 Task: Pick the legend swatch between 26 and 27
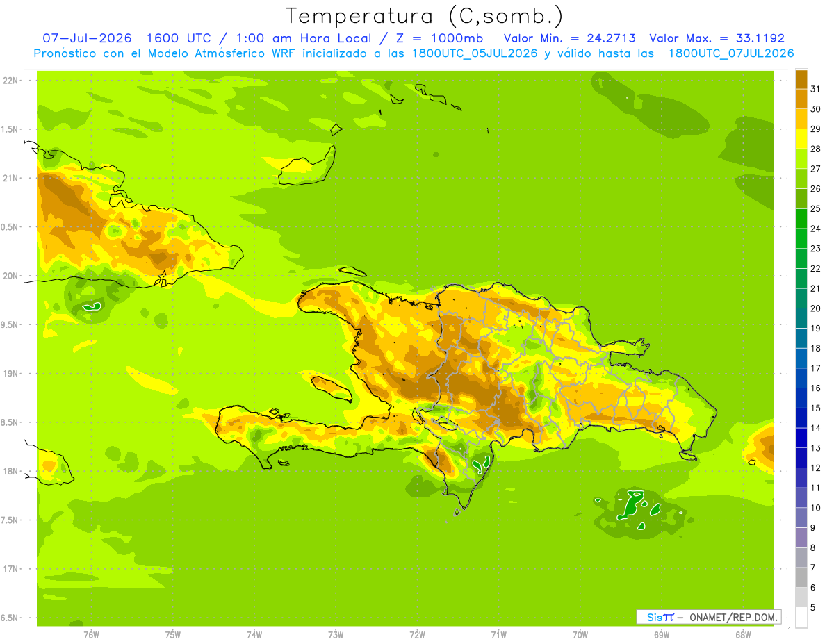pyautogui.click(x=802, y=179)
